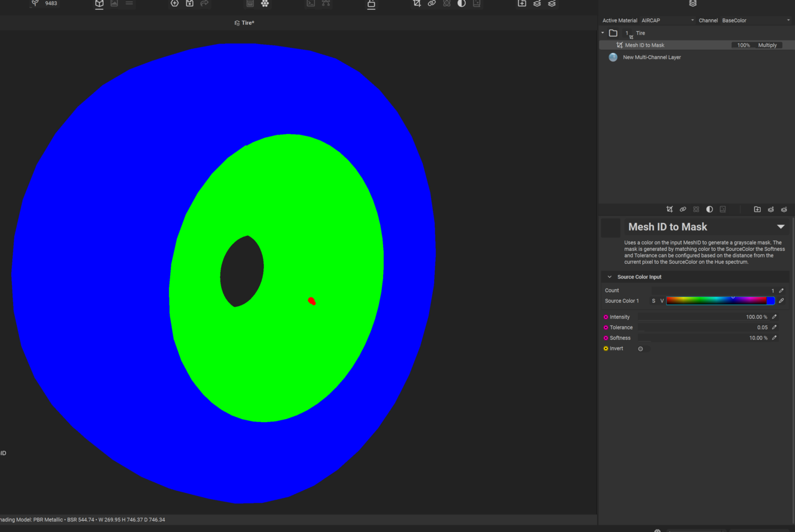The height and width of the screenshot is (532, 795).
Task: Click the Source Color 1 hue spectrum bar
Action: click(x=716, y=301)
